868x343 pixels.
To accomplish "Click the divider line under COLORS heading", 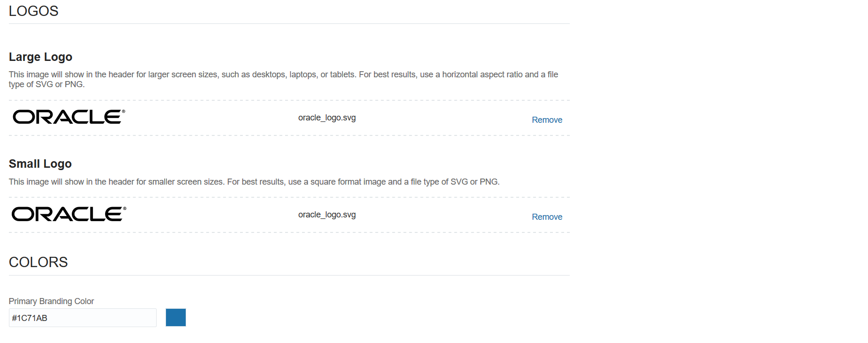I will click(289, 275).
